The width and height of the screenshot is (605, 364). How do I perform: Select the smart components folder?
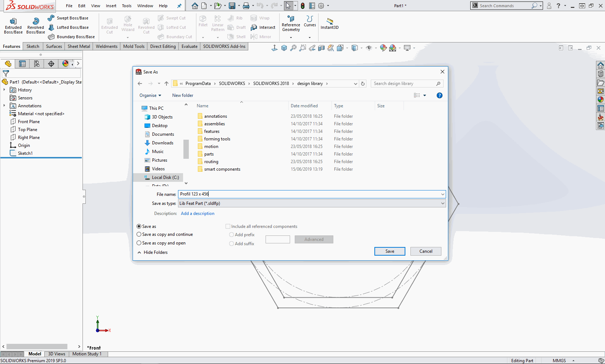tap(222, 169)
